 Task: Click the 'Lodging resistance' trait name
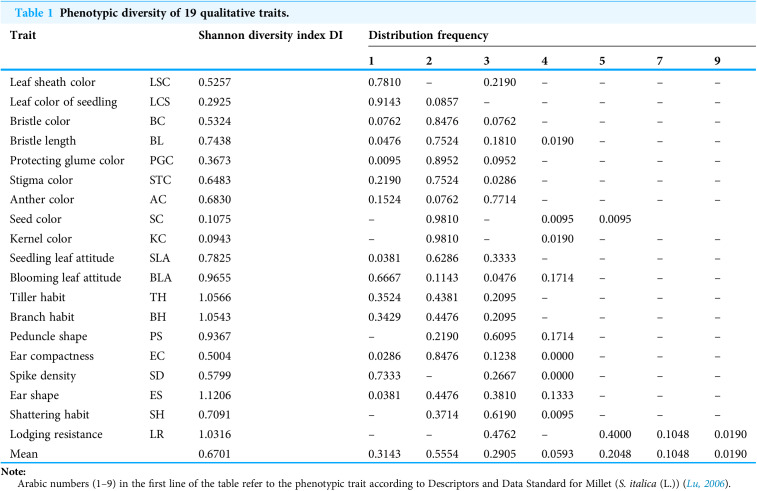pyautogui.click(x=56, y=434)
